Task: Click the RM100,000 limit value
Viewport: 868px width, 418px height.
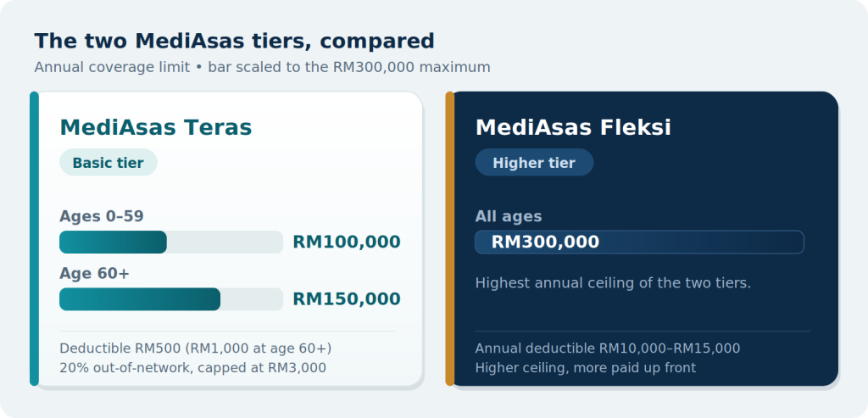Action: pyautogui.click(x=347, y=242)
